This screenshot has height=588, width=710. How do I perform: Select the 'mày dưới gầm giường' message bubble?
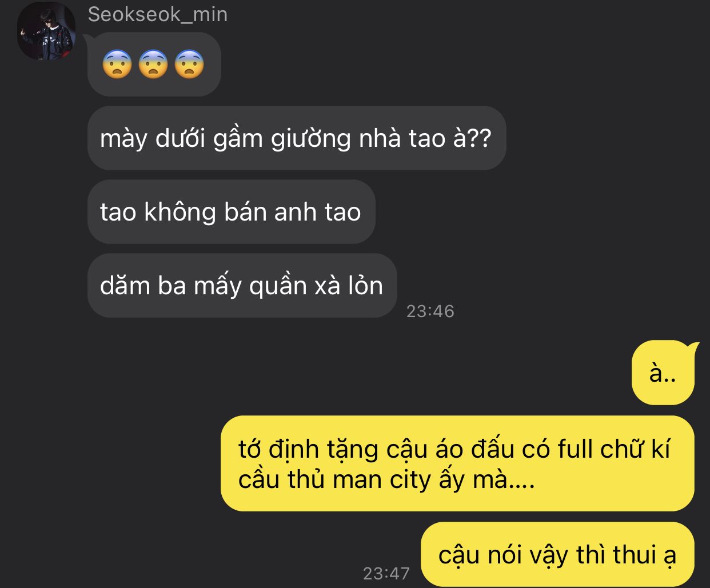297,138
